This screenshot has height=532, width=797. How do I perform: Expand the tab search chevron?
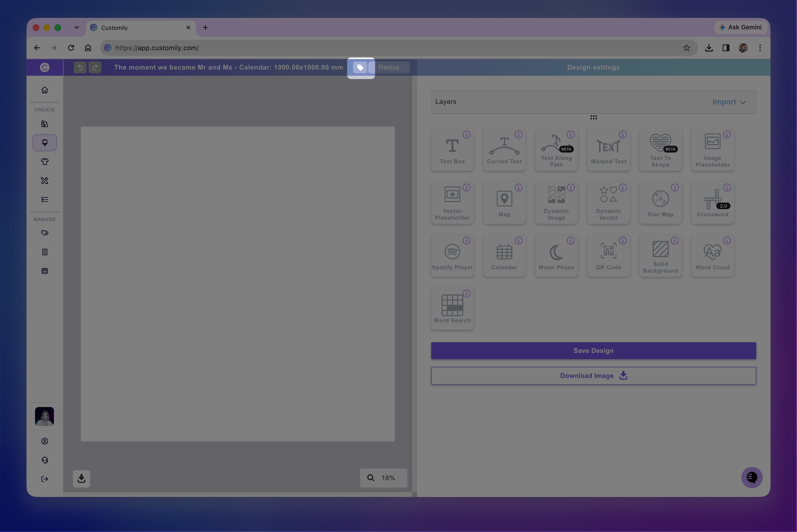pos(77,27)
